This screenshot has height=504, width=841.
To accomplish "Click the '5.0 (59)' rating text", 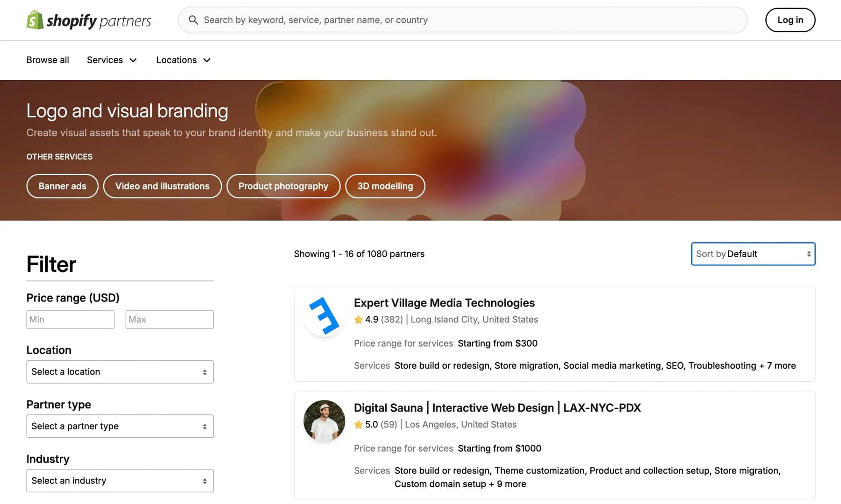I will (x=381, y=425).
